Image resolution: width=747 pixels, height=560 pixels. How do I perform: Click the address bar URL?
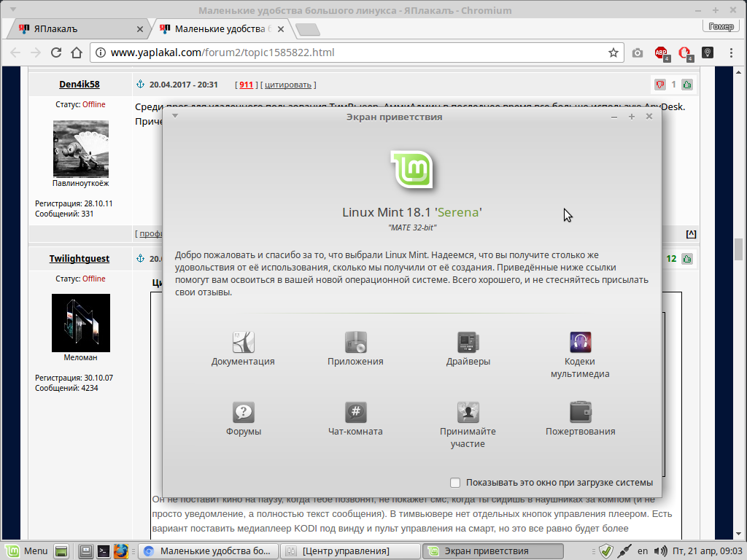tap(222, 52)
